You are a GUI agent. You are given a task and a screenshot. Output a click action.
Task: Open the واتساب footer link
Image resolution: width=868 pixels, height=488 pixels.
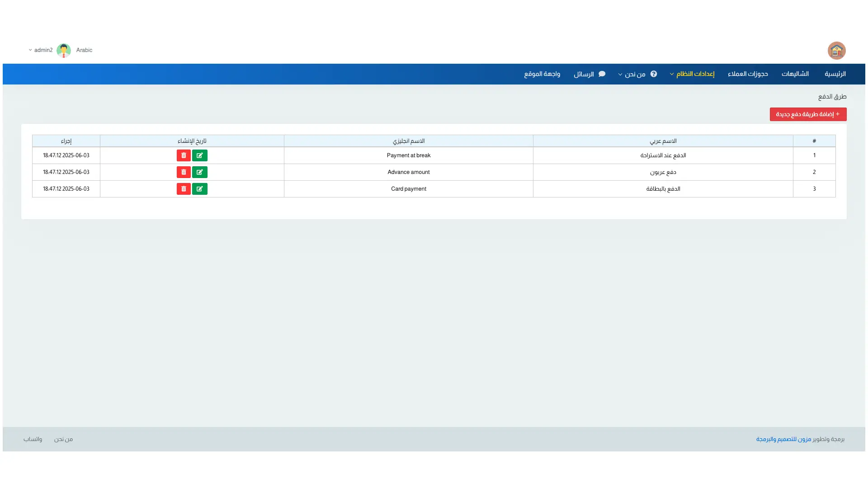tap(33, 439)
